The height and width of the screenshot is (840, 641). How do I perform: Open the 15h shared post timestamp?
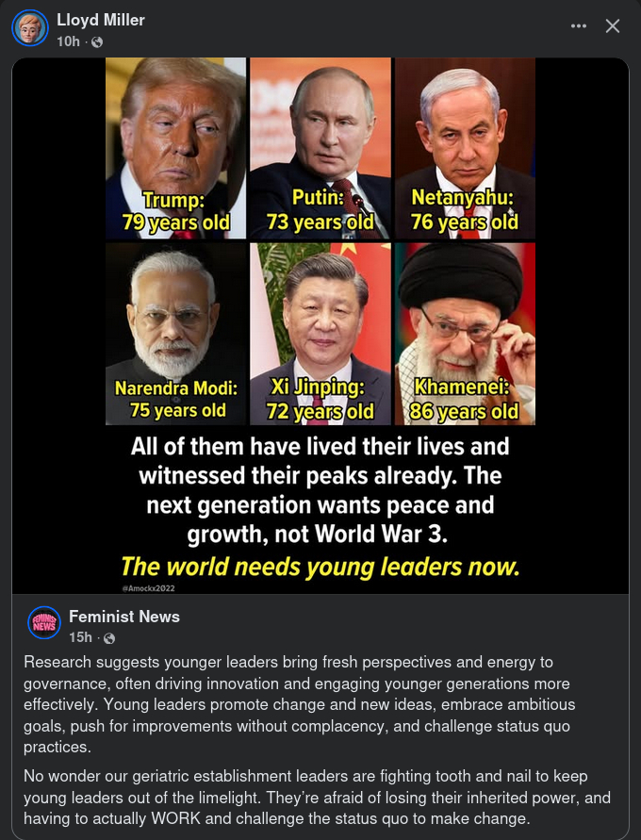(x=80, y=637)
